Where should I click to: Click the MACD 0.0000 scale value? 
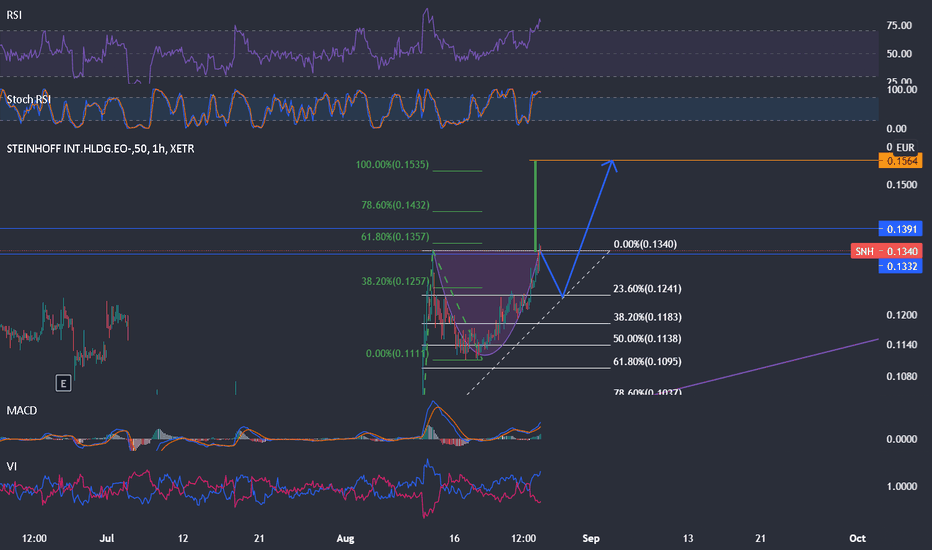click(902, 439)
